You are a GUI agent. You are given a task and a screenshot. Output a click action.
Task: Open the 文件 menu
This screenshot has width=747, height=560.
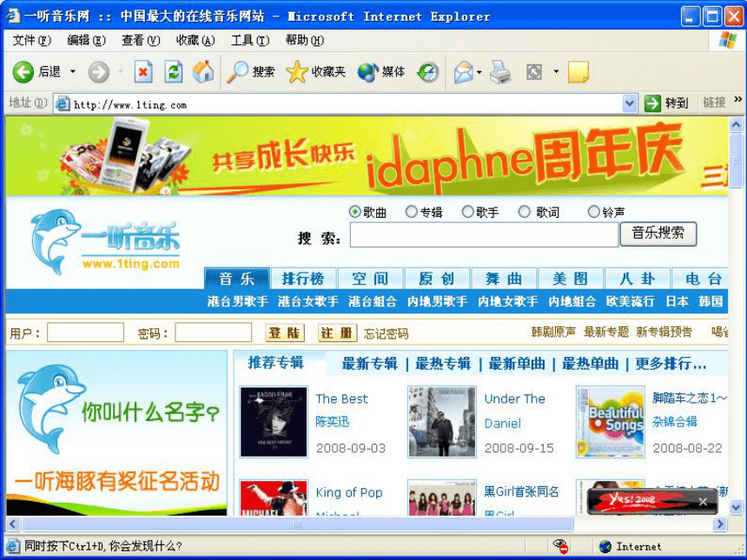[x=31, y=41]
